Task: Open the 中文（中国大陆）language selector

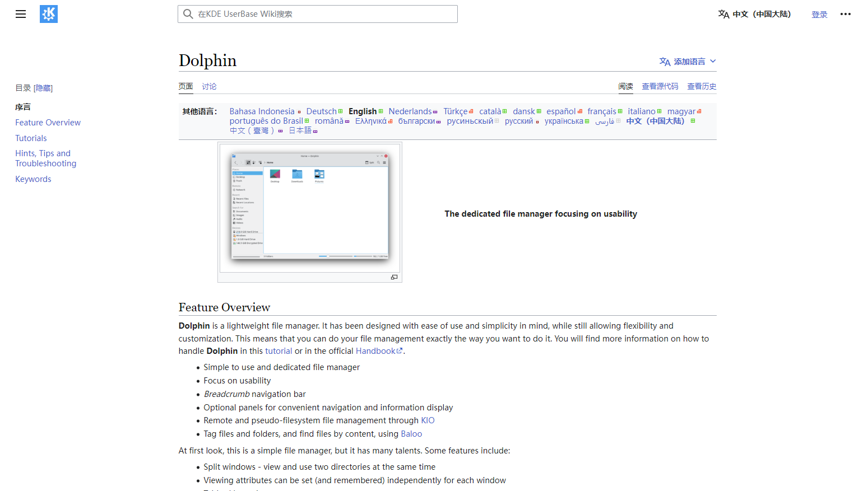Action: click(755, 14)
